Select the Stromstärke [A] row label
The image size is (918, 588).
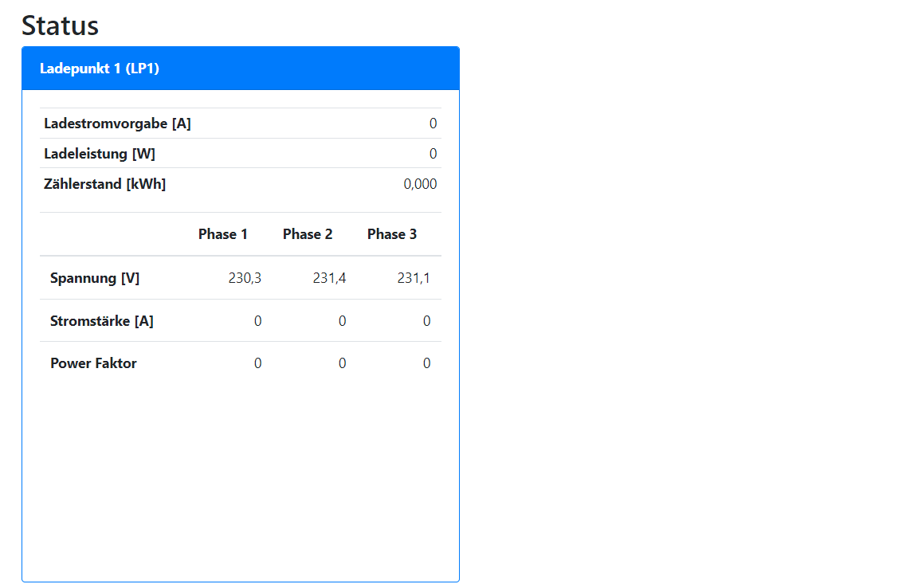tap(102, 321)
